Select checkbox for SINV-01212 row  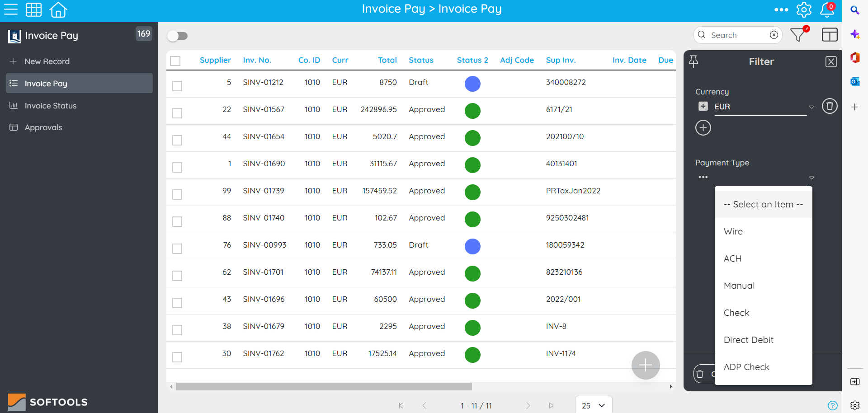pos(177,86)
